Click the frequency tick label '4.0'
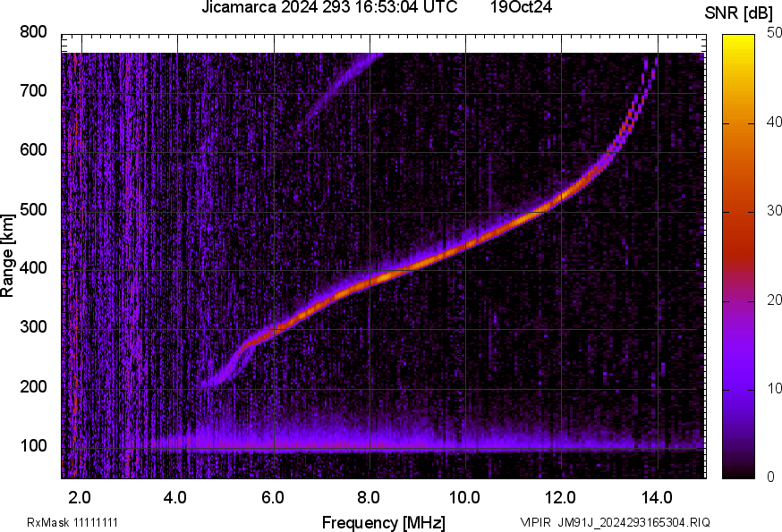 pos(175,498)
